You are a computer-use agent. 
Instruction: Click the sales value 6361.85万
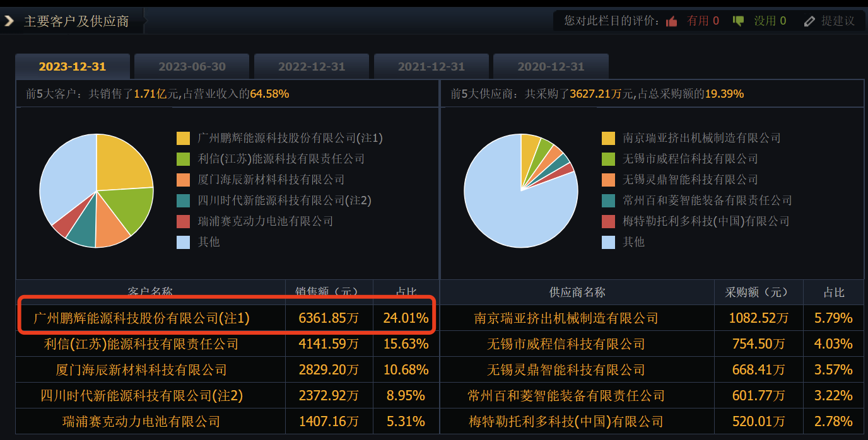[x=329, y=318]
